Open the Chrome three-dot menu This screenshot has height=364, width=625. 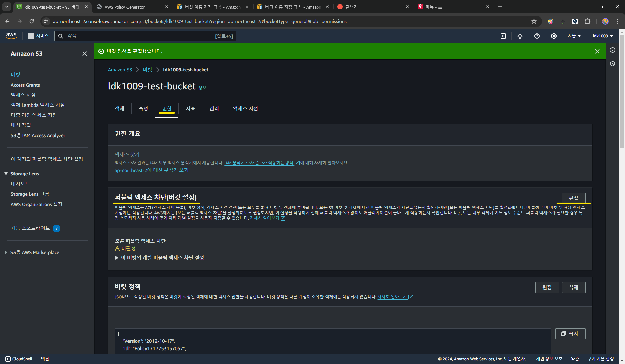click(x=618, y=21)
